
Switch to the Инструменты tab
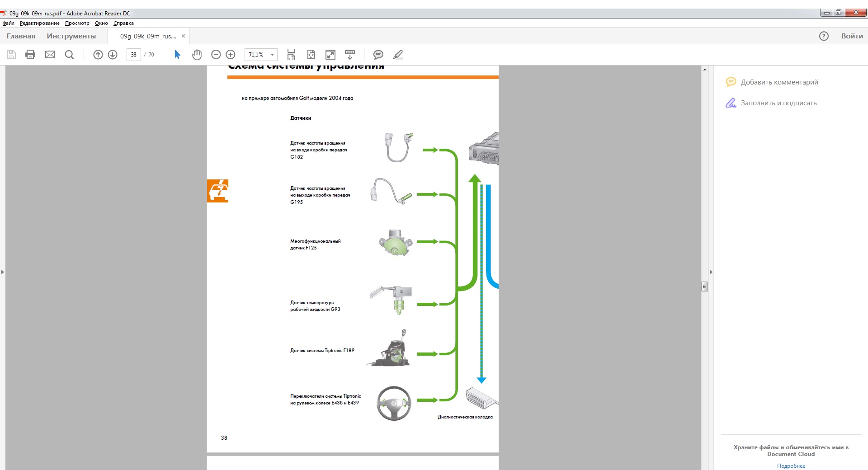click(x=71, y=36)
